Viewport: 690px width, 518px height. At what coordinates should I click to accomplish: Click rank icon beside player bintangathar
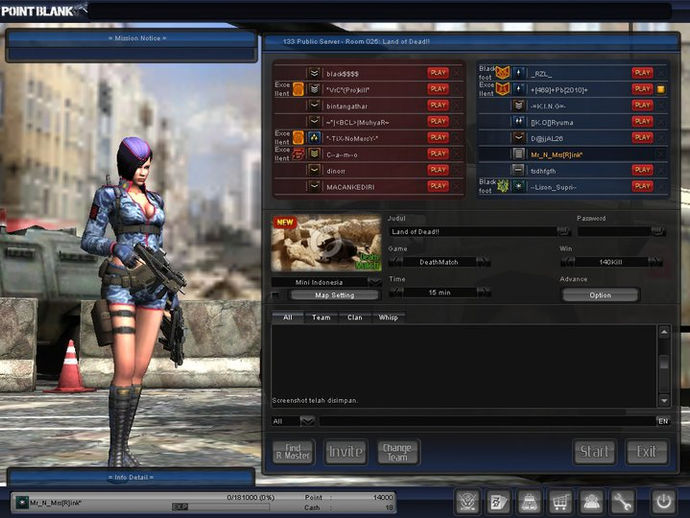click(x=314, y=106)
